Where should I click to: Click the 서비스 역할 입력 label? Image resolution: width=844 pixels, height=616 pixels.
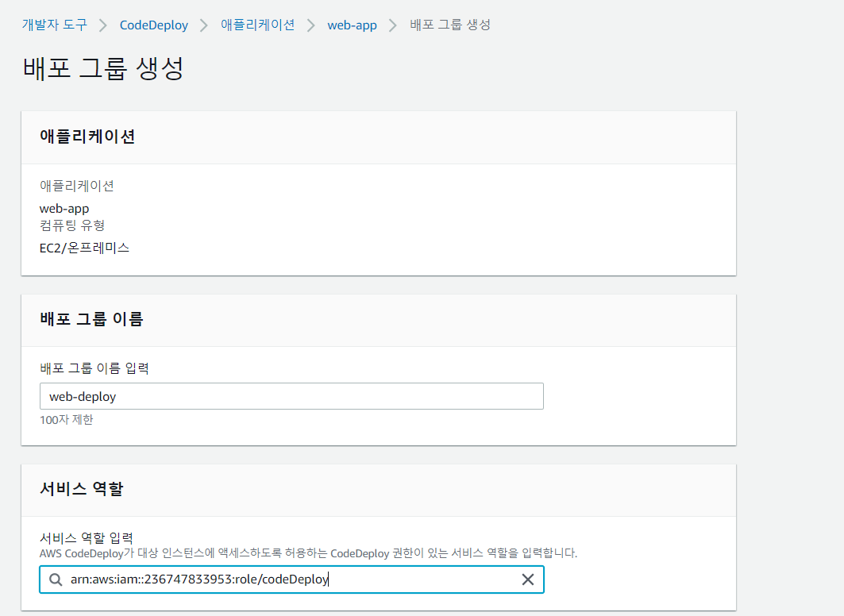86,538
